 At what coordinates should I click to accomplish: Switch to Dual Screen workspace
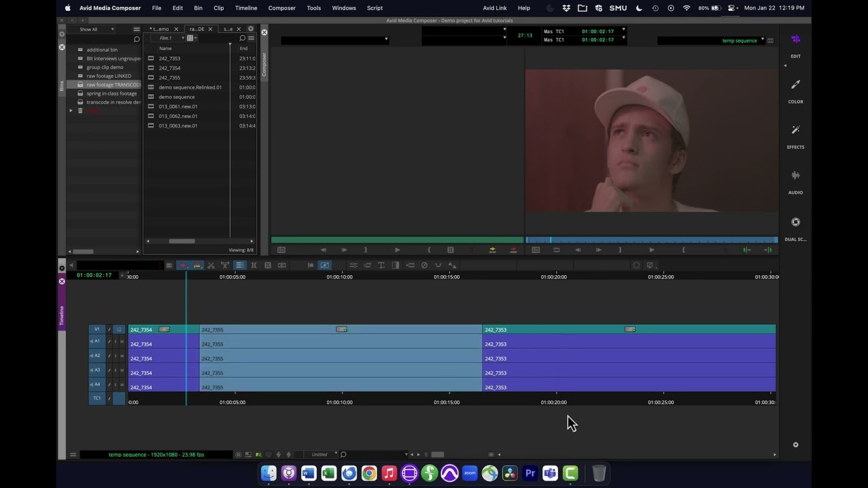(795, 228)
